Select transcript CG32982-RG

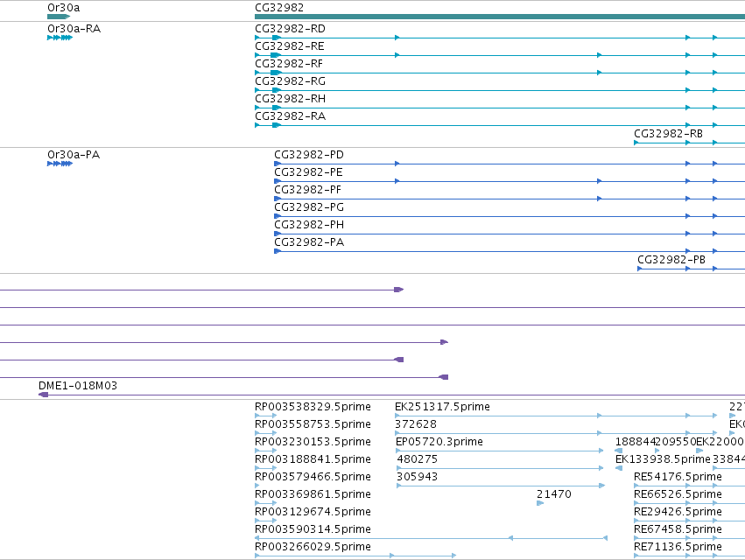pos(291,81)
